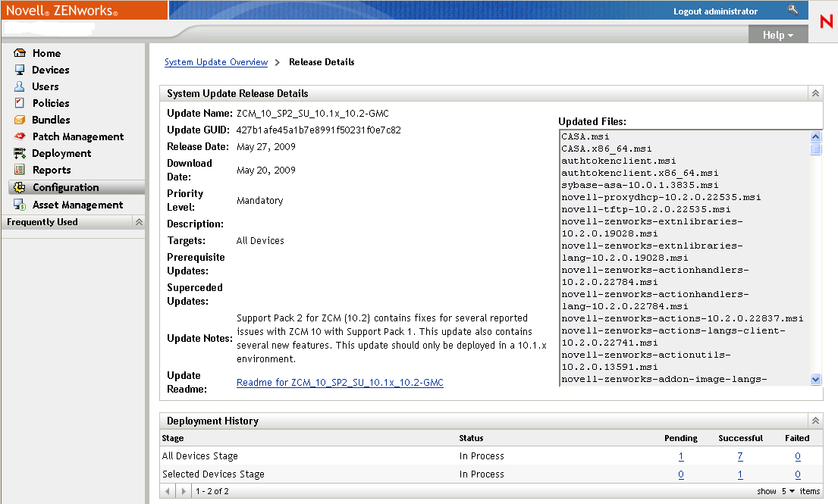Click the Mandatory priority level value
The width and height of the screenshot is (838, 504).
tap(259, 200)
